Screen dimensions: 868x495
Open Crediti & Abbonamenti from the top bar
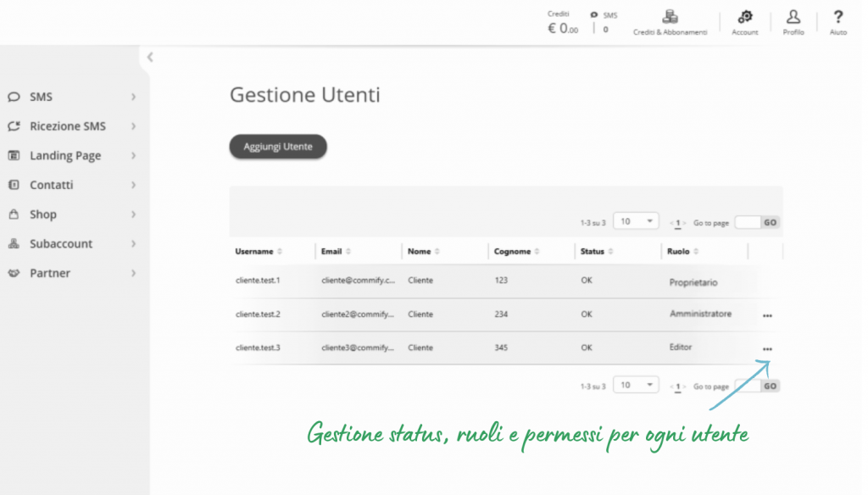click(x=670, y=21)
